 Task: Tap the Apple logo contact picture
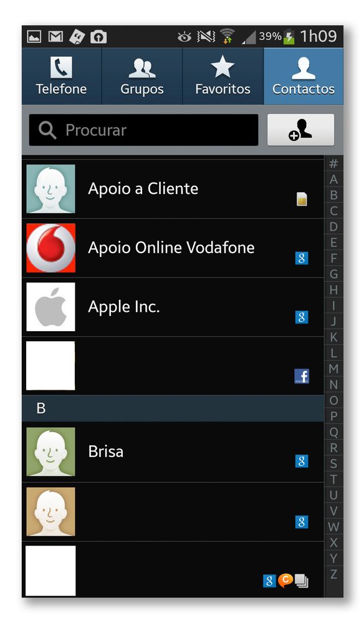(x=51, y=307)
